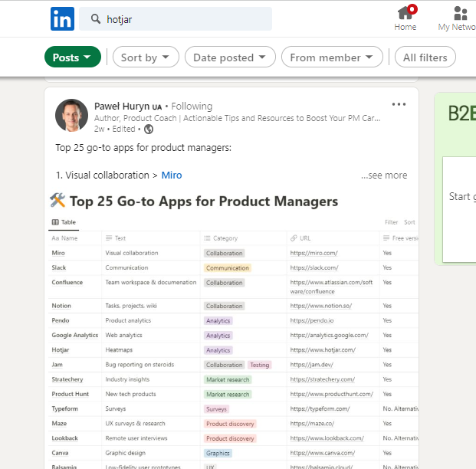Expand the post with see more
Image resolution: width=476 pixels, height=469 pixels.
(x=384, y=175)
